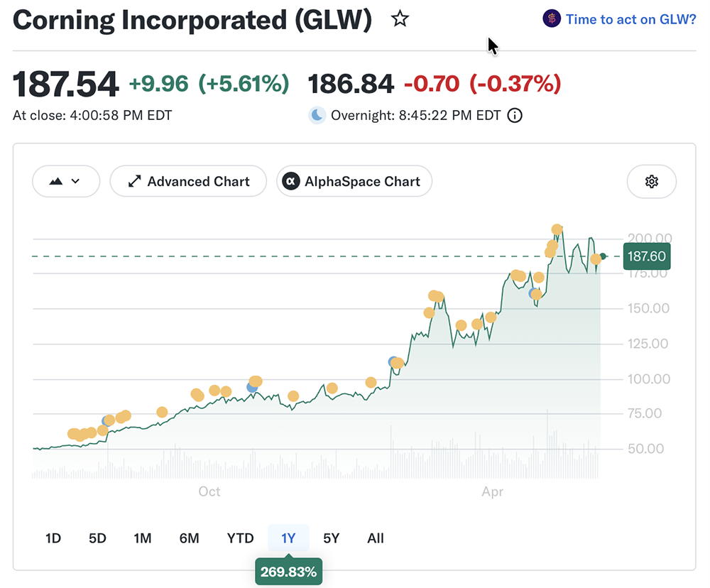Screen dimensions: 710x588
Task: Click the topmost event marker near 200
Action: coord(557,229)
